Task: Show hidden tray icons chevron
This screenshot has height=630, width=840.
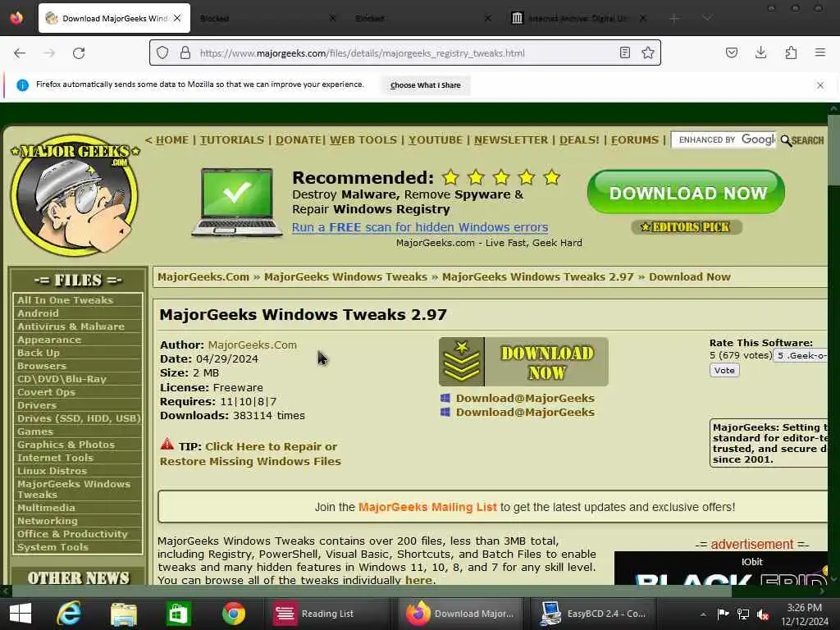Action: (x=703, y=614)
